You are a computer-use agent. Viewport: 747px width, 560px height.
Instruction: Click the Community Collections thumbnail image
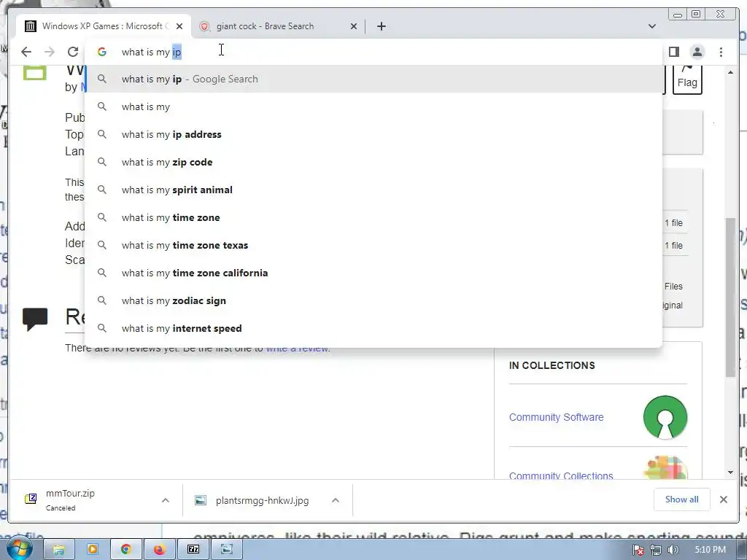(x=665, y=467)
